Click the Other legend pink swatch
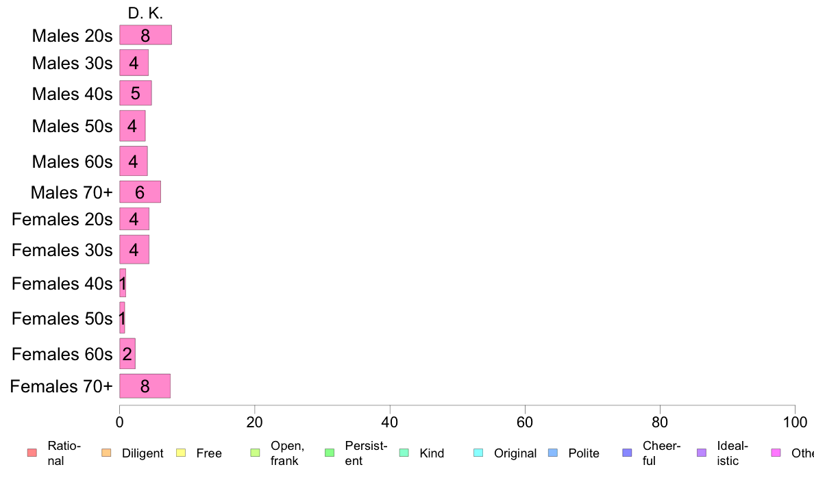This screenshot has width=814, height=504. point(776,453)
